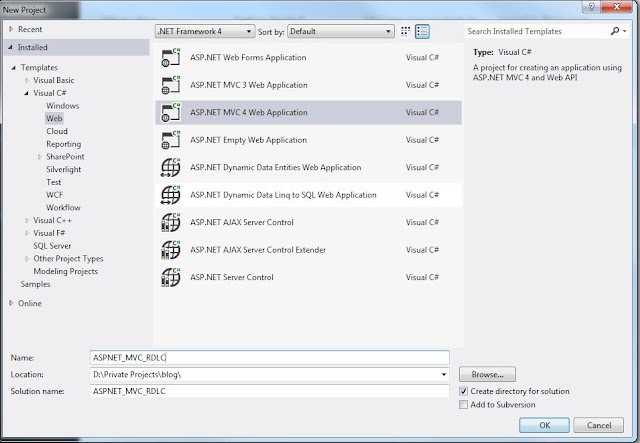This screenshot has width=640, height=443.
Task: Click the ASP.NET Empty Web Application icon
Action: coord(171,140)
